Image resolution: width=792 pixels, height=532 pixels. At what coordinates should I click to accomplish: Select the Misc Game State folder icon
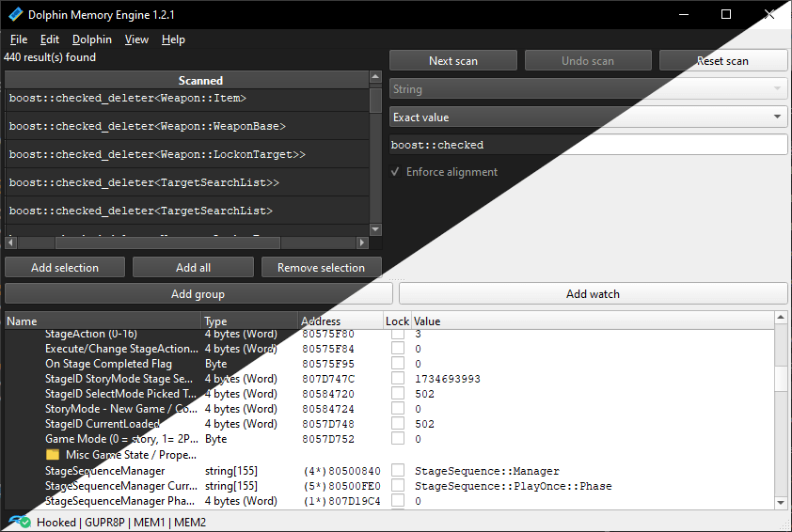(x=53, y=455)
